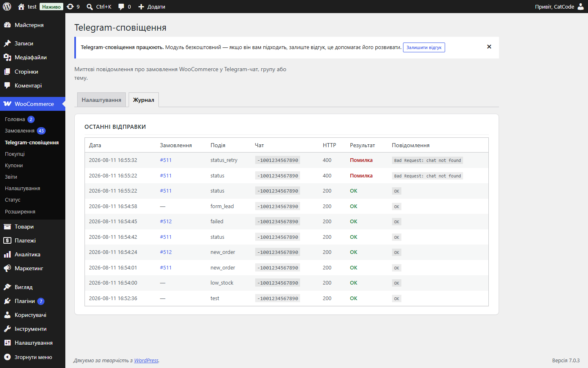Open Статус submenu item
The height and width of the screenshot is (368, 588).
(x=13, y=200)
